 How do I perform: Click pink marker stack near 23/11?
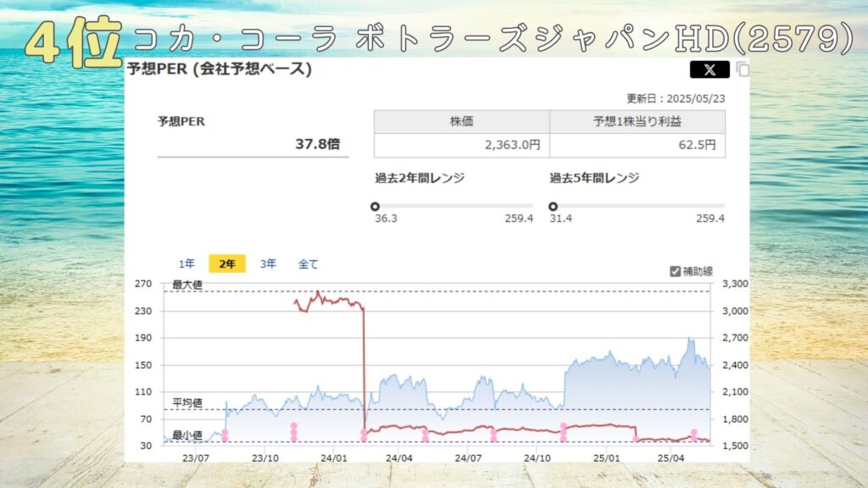tap(294, 431)
